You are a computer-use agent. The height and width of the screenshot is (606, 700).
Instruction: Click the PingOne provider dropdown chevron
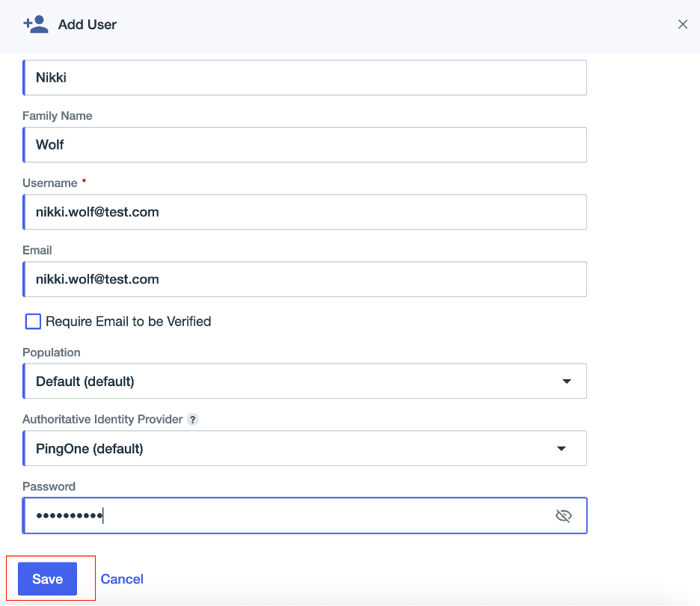click(x=562, y=448)
